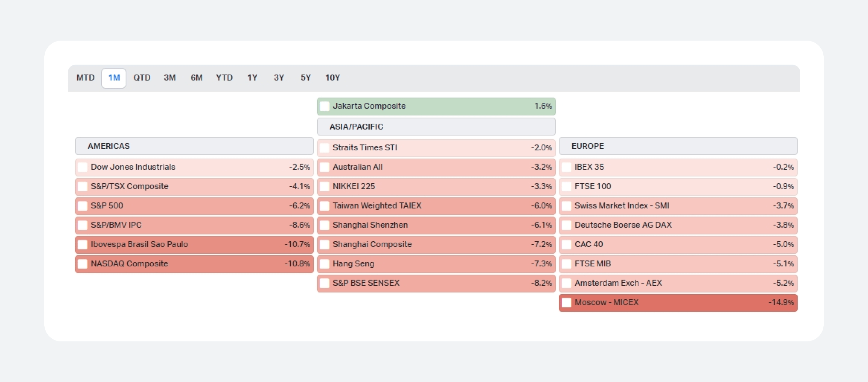868x382 pixels.
Task: Toggle the S&P BSE SENSEX checkbox
Action: click(x=324, y=283)
